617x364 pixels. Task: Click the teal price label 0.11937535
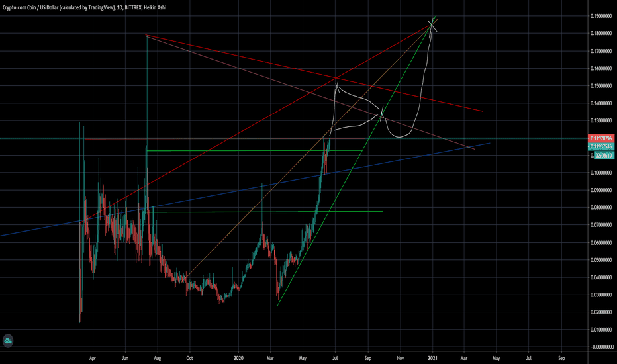[x=601, y=147]
